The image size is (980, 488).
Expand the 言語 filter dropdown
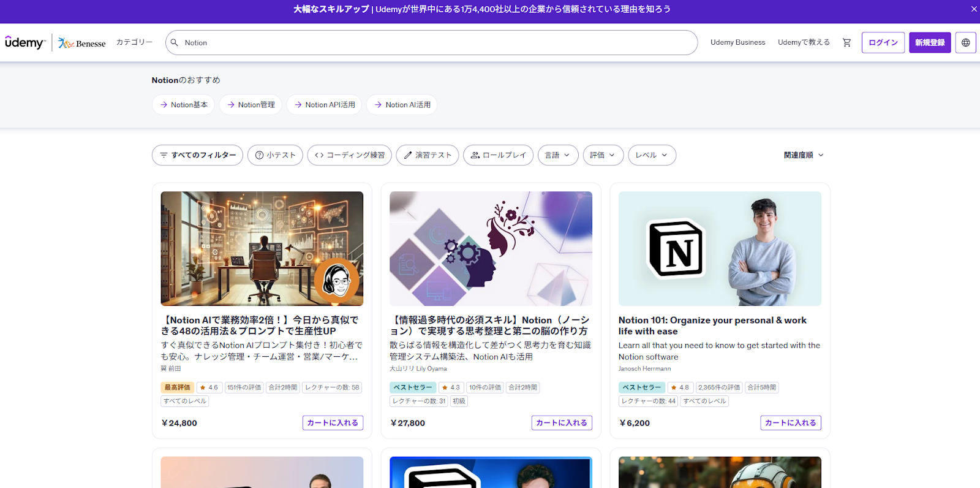pyautogui.click(x=558, y=155)
